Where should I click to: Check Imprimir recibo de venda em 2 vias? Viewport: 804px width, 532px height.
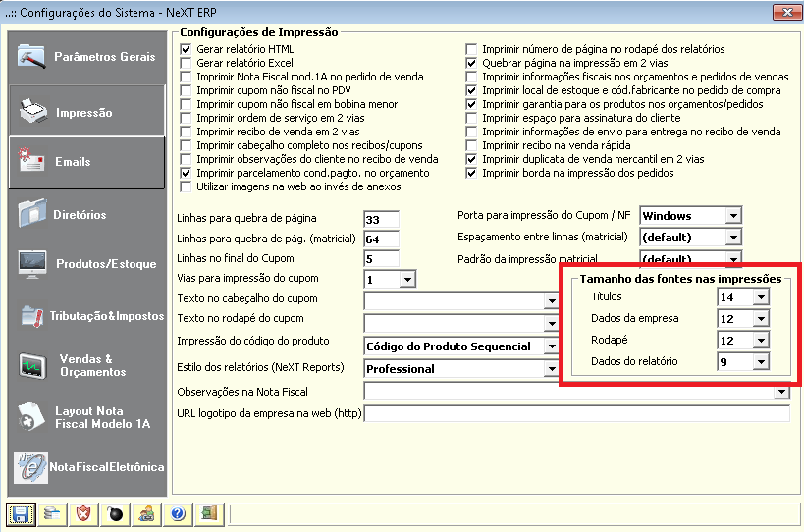[187, 132]
